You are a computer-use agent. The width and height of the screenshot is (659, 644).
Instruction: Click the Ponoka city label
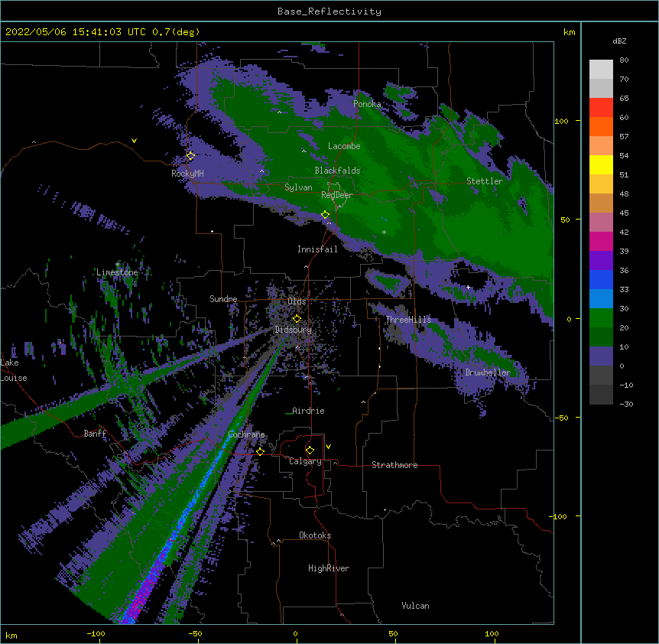coord(367,104)
